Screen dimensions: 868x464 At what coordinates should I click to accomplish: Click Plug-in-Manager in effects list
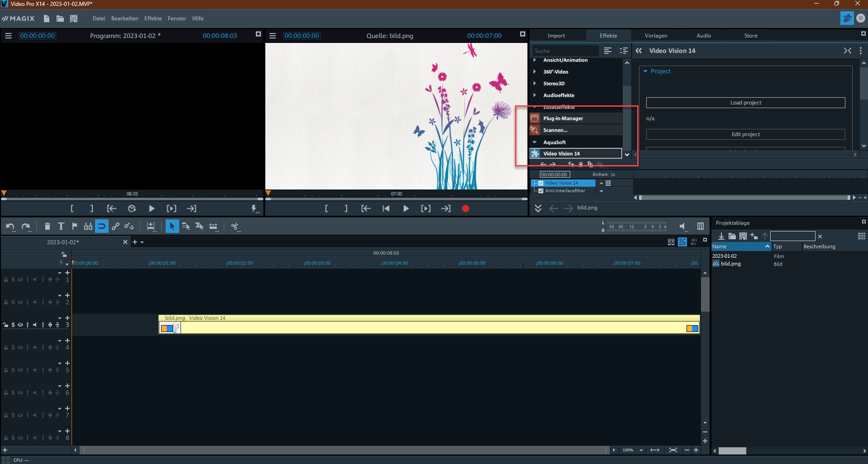pos(576,118)
